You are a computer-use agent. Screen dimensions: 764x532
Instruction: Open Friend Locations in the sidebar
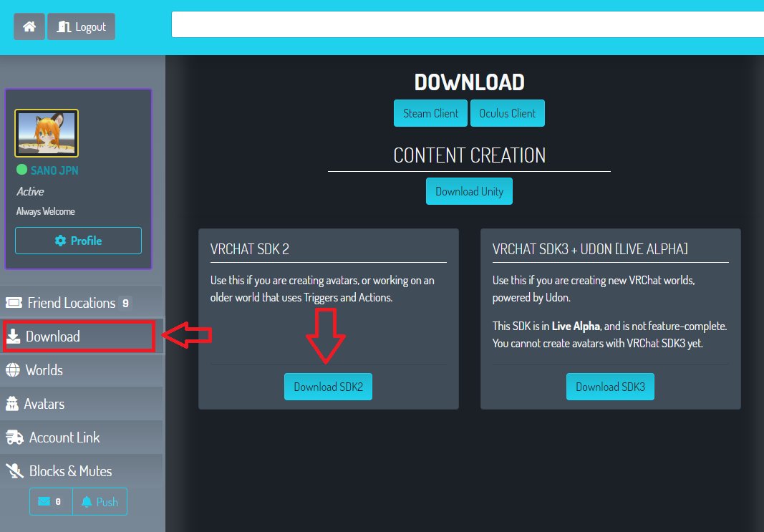click(82, 303)
